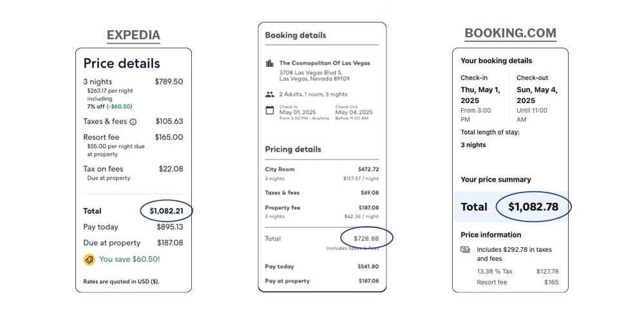Click the circled $1,082.78 Booking.com total

pos(533,207)
